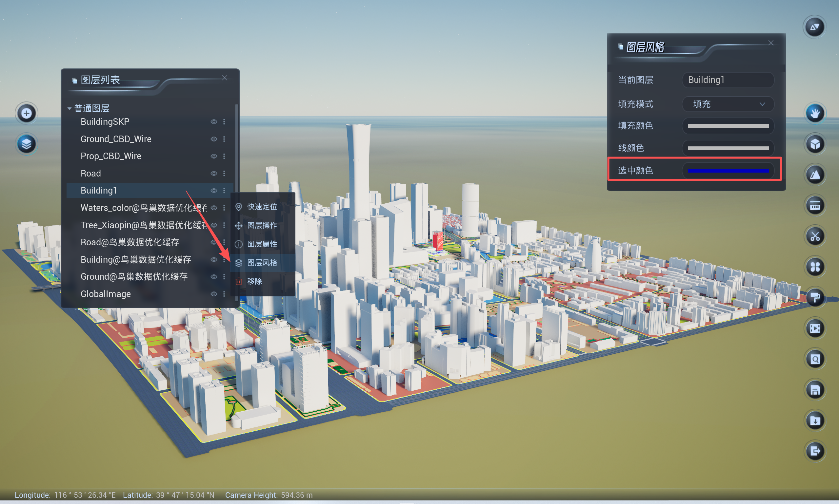Click the paint roller style icon

[815, 297]
